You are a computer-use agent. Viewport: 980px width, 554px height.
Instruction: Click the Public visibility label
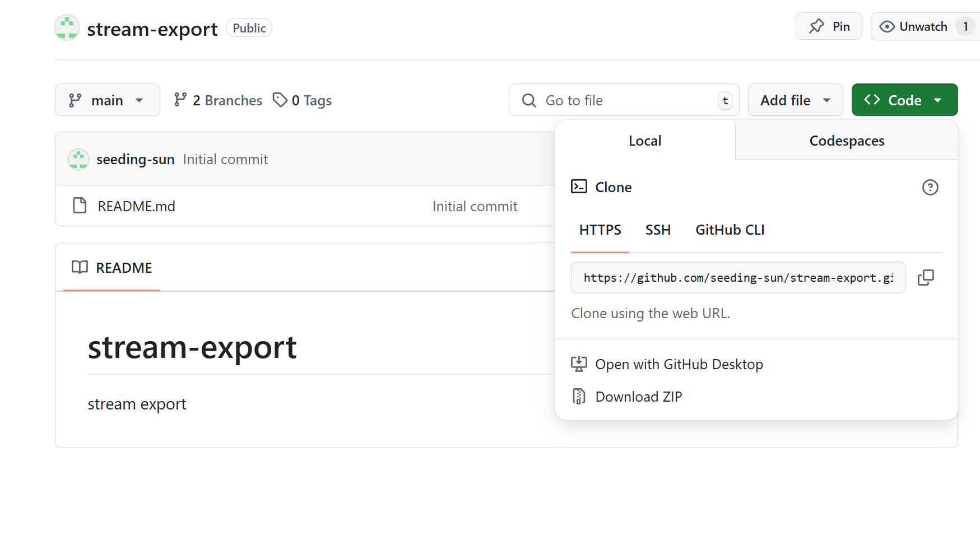pos(249,28)
